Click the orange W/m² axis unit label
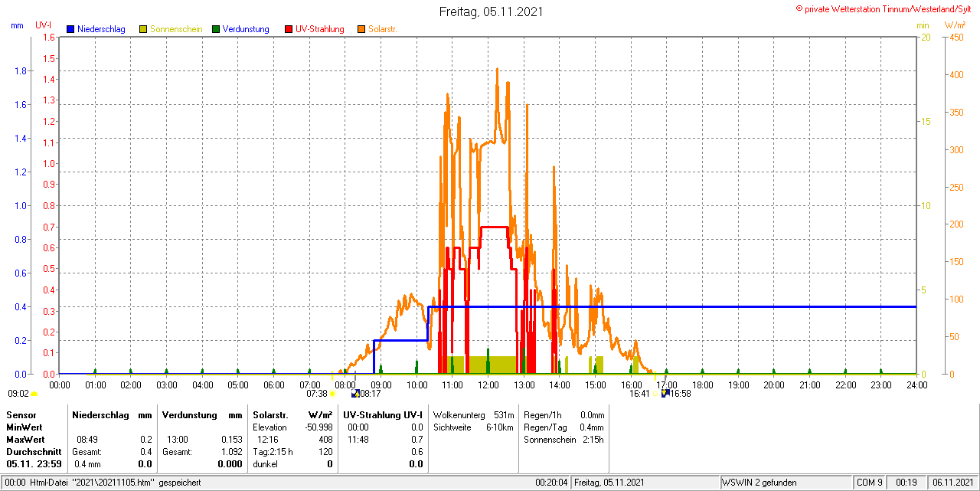The width and height of the screenshot is (980, 491). coord(955,25)
